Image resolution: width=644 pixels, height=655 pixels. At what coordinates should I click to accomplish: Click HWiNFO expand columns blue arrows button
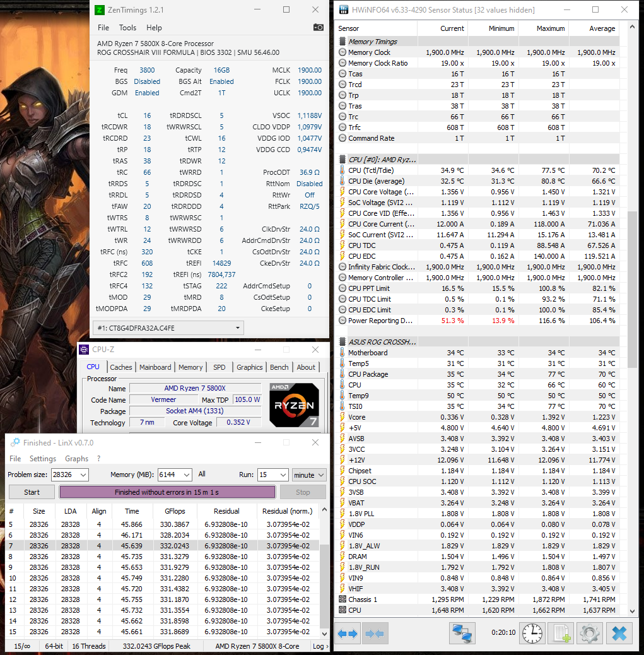pyautogui.click(x=348, y=634)
